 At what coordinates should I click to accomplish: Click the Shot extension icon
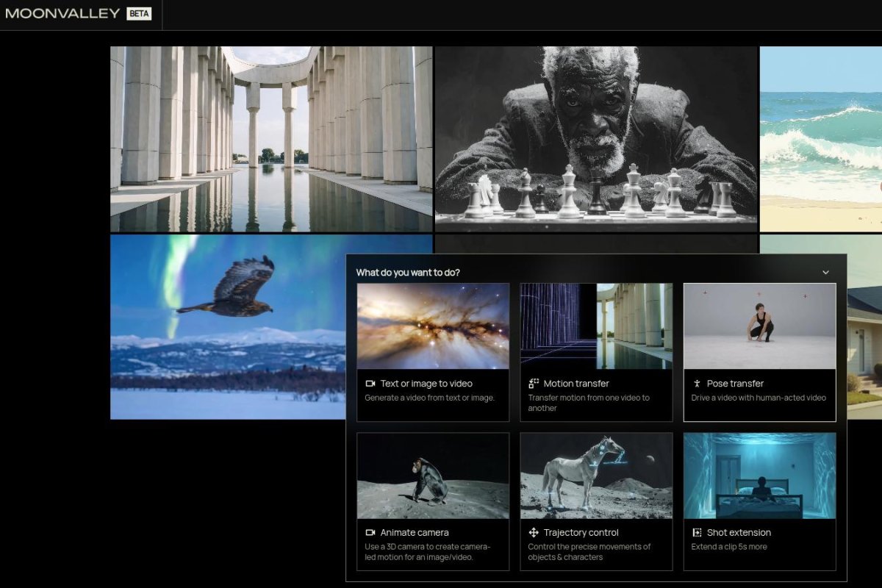pyautogui.click(x=697, y=533)
